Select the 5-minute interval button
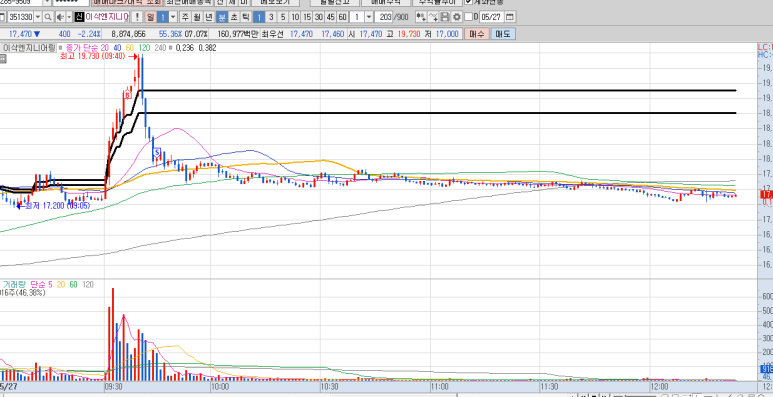 [x=283, y=17]
